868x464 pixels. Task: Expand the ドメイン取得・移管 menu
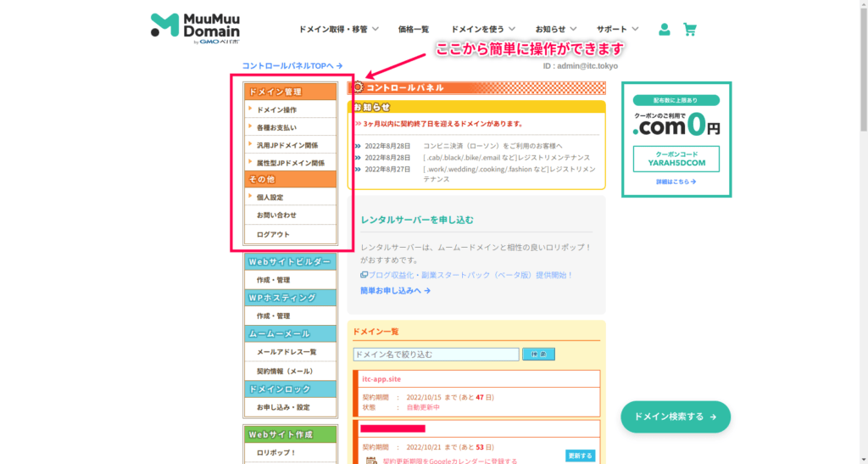coord(338,30)
